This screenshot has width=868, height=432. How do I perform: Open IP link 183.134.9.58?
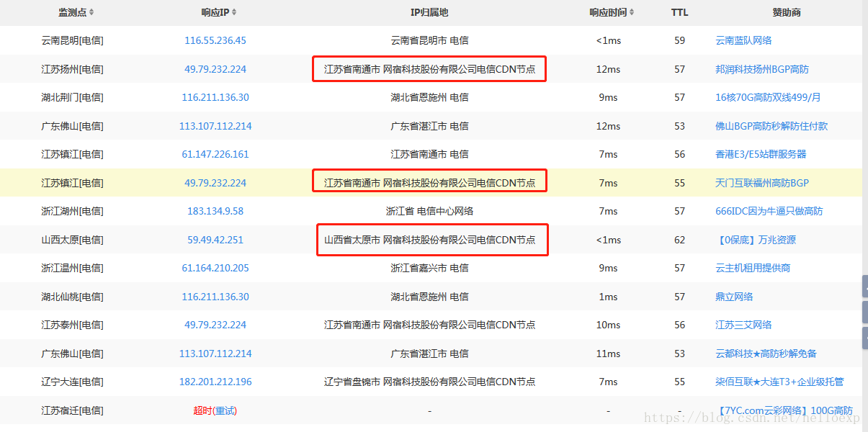(x=215, y=211)
